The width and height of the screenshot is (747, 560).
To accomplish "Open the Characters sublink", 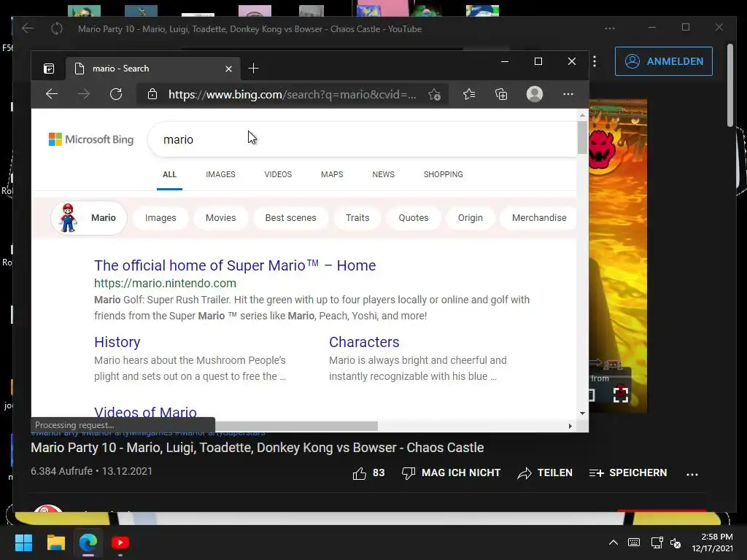I will [364, 342].
